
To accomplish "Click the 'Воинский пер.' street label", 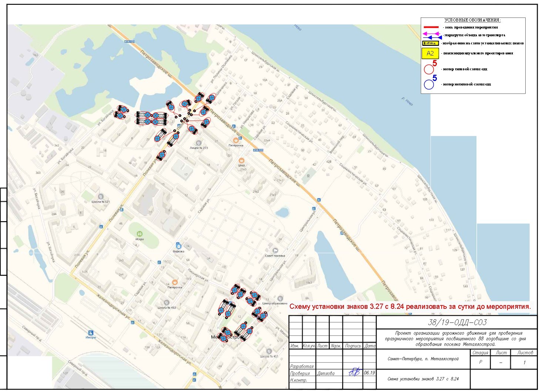I will coord(337,144).
